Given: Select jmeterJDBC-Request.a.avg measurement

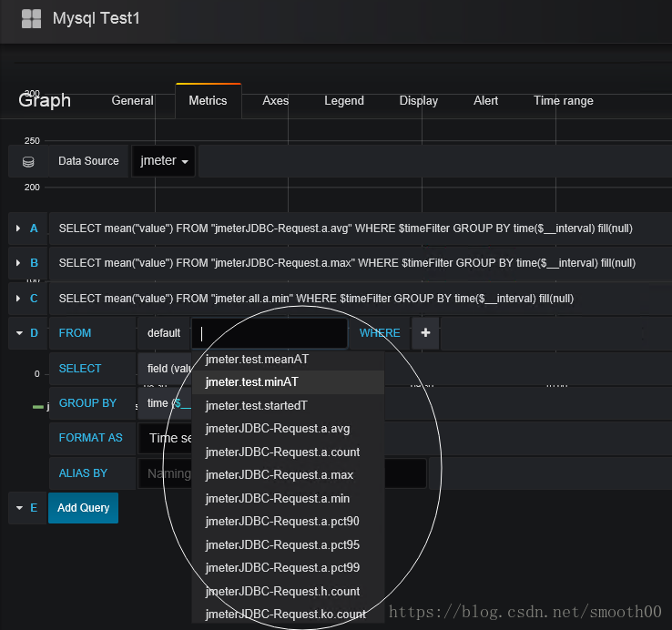Looking at the screenshot, I should (x=288, y=429).
